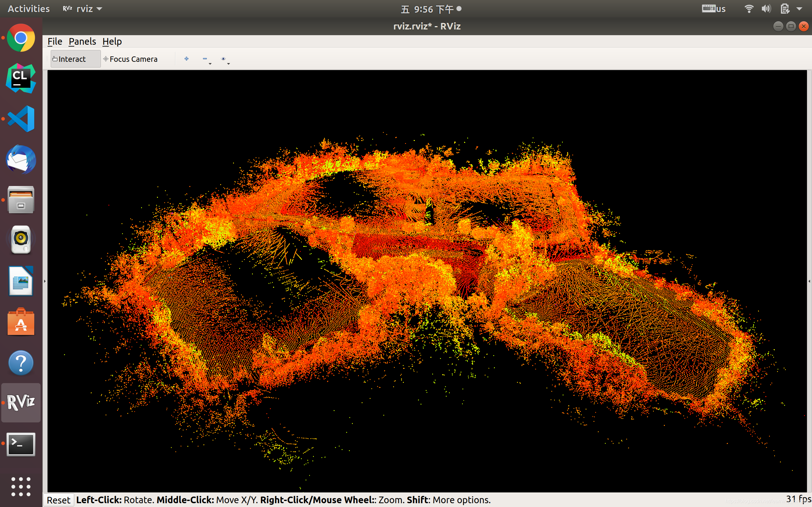
Task: Open Terminal from the dock
Action: click(21, 444)
